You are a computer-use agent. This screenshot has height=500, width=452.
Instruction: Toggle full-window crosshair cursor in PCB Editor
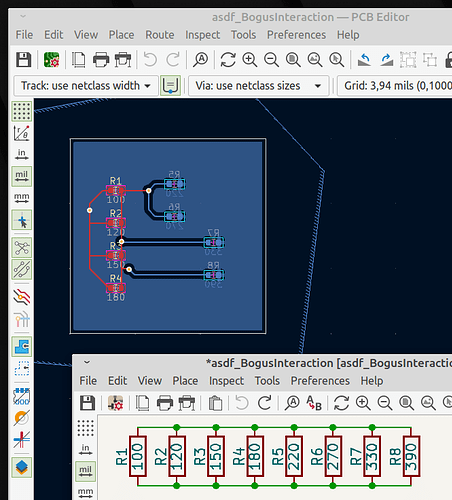(22, 220)
